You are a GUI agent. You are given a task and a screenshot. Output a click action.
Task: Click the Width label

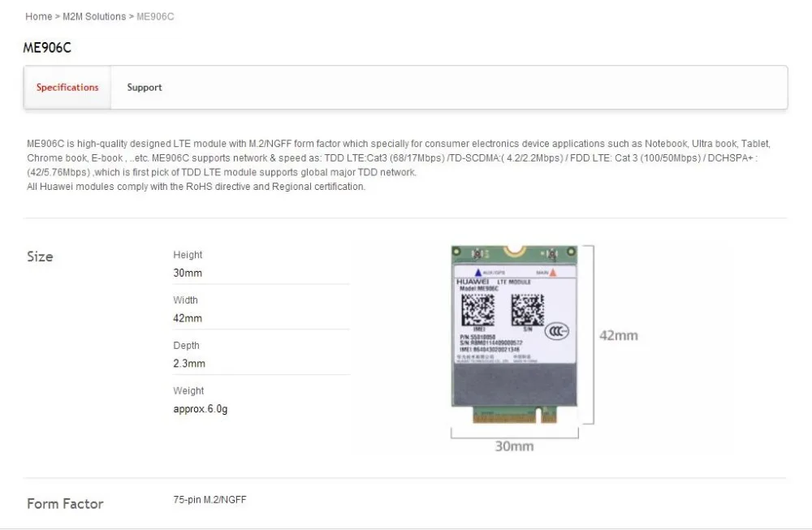click(185, 300)
